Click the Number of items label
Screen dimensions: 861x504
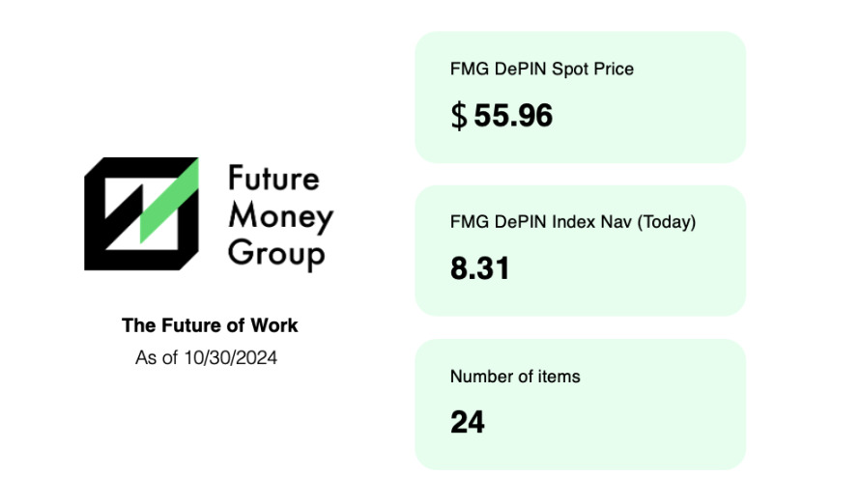click(515, 377)
